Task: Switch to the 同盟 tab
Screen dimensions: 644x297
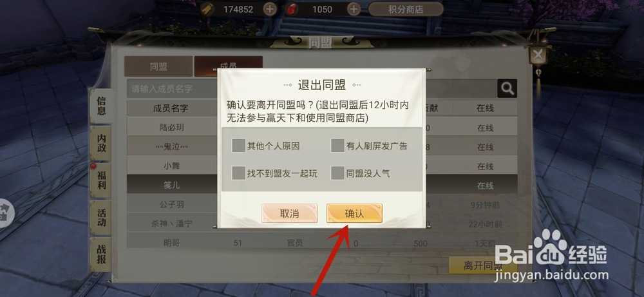Action: [158, 66]
